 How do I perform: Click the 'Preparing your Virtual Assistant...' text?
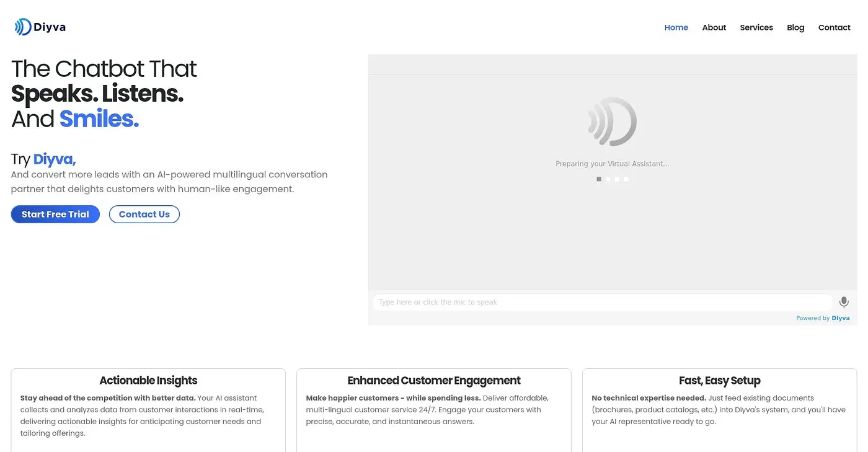pos(613,164)
